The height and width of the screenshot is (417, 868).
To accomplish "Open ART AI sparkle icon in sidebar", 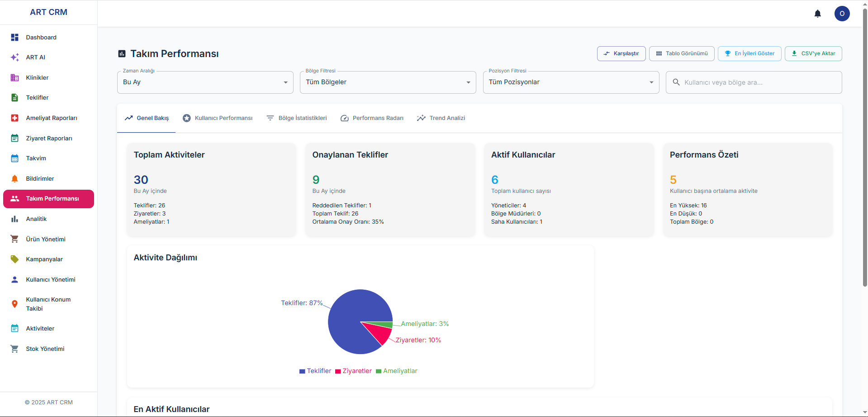I will [x=14, y=58].
